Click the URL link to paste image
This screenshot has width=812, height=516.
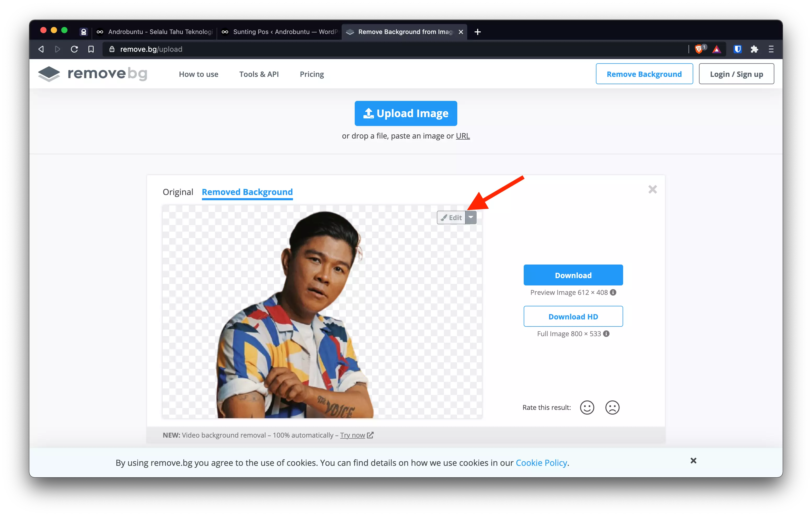click(463, 135)
